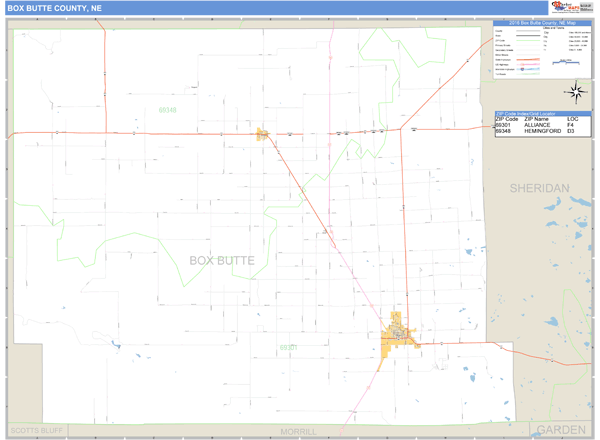The width and height of the screenshot is (600, 440).
Task: Click the 69301 ZIP code label on map
Action: coord(288,348)
